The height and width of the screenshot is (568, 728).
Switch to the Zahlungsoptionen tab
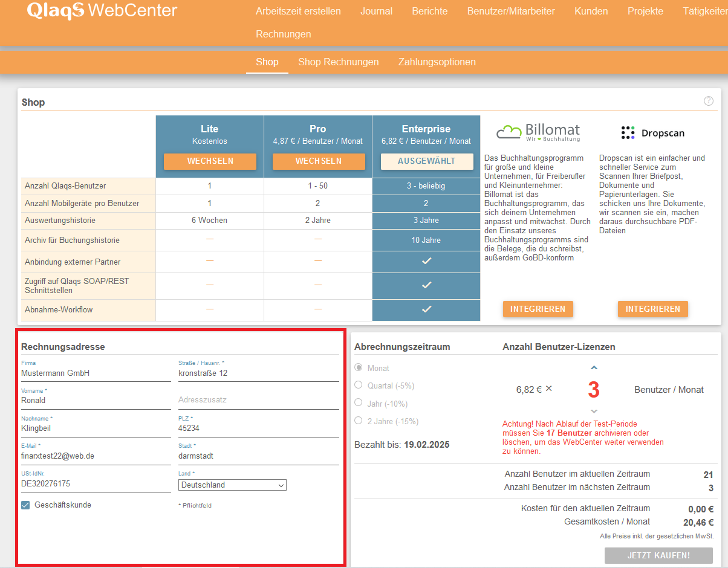point(437,62)
